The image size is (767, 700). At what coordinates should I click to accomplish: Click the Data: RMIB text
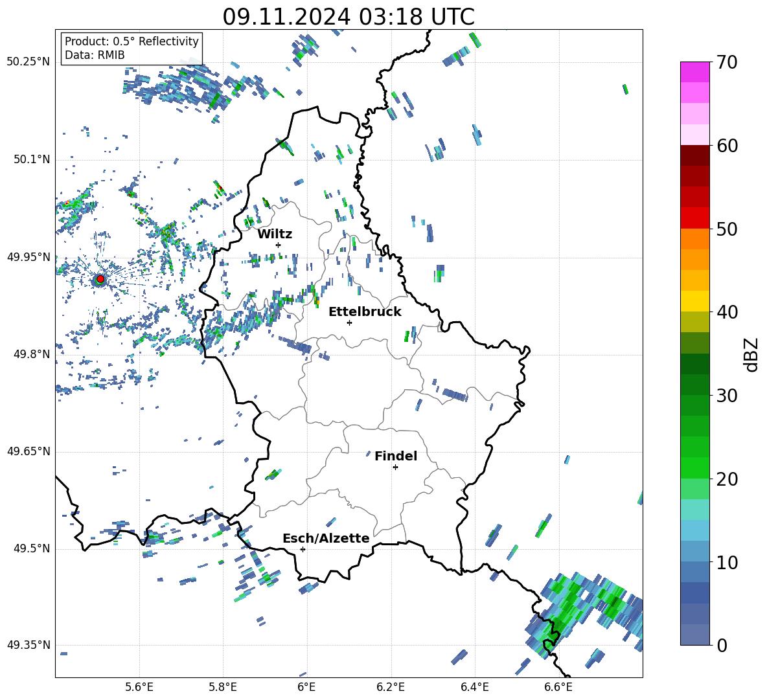tap(95, 55)
